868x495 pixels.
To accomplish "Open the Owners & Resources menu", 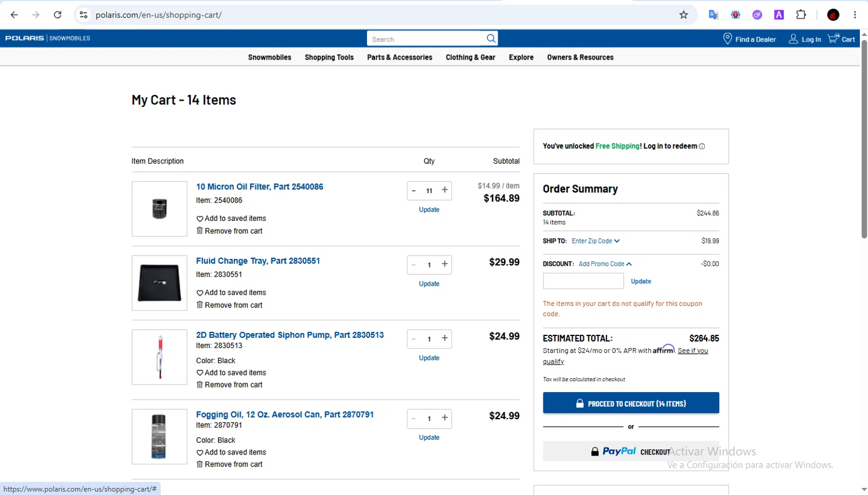I will click(580, 57).
